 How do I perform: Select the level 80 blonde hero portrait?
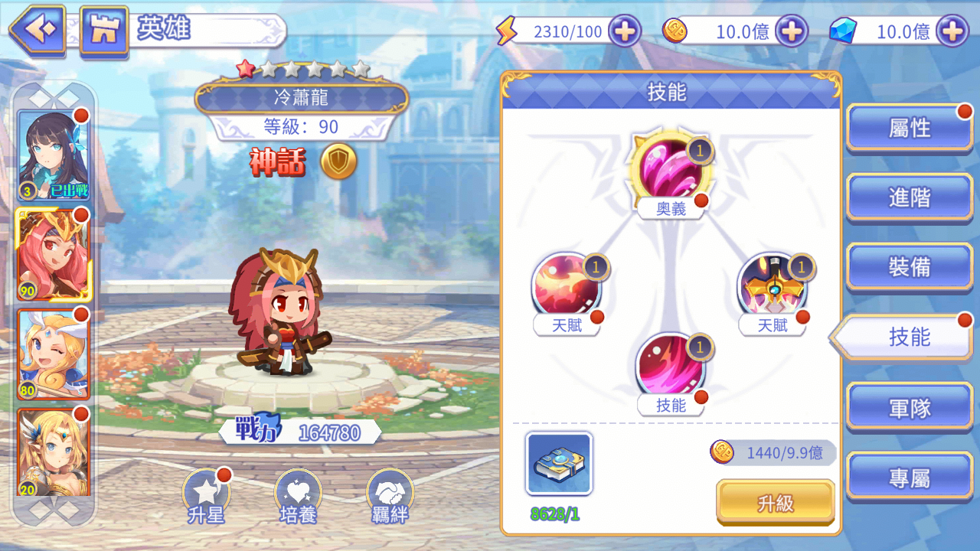click(54, 354)
